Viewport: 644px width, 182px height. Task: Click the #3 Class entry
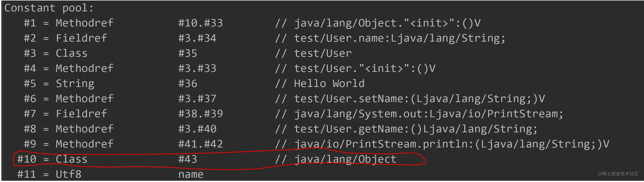click(56, 53)
